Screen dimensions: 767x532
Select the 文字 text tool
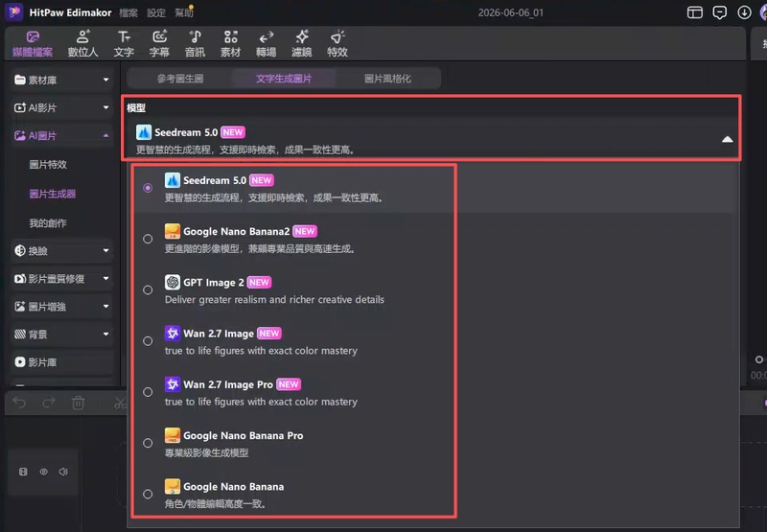coord(124,43)
